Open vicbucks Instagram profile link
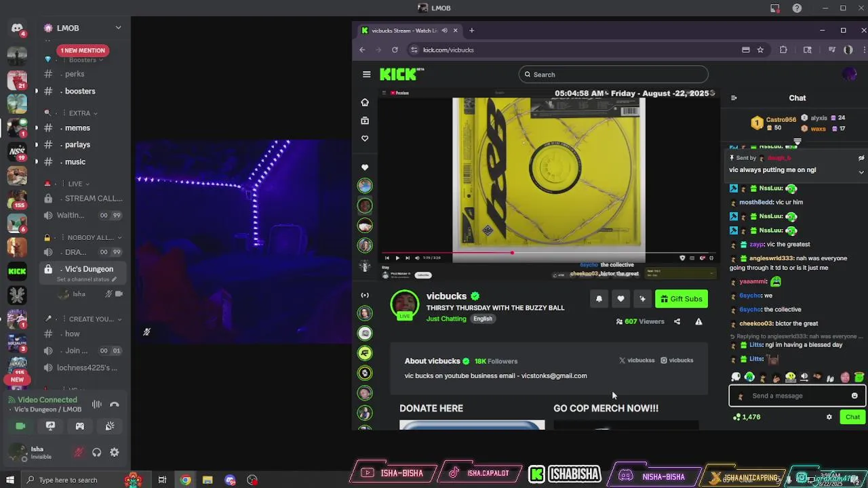Image resolution: width=868 pixels, height=488 pixels. pyautogui.click(x=677, y=361)
